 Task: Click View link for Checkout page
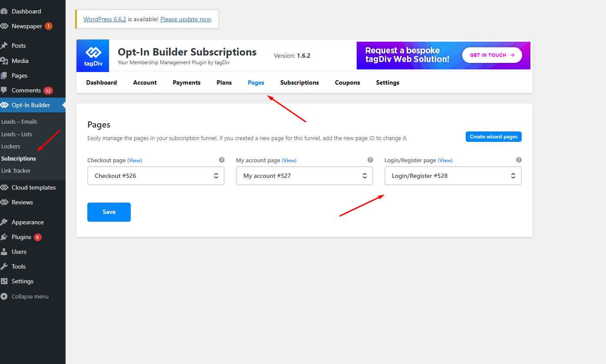point(135,160)
